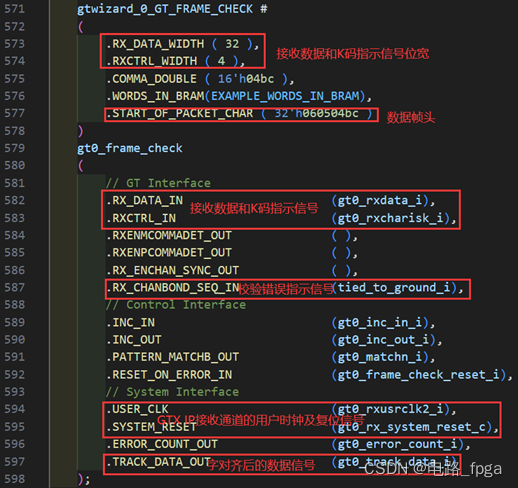The image size is (518, 488).
Task: Click the signal 'tied_to_ground_i'
Action: 394,288
